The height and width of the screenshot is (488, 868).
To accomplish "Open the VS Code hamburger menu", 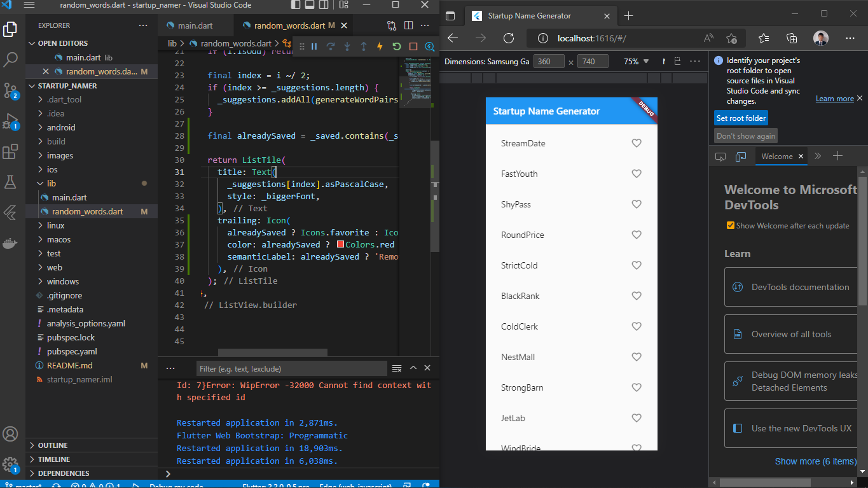I will pyautogui.click(x=29, y=5).
